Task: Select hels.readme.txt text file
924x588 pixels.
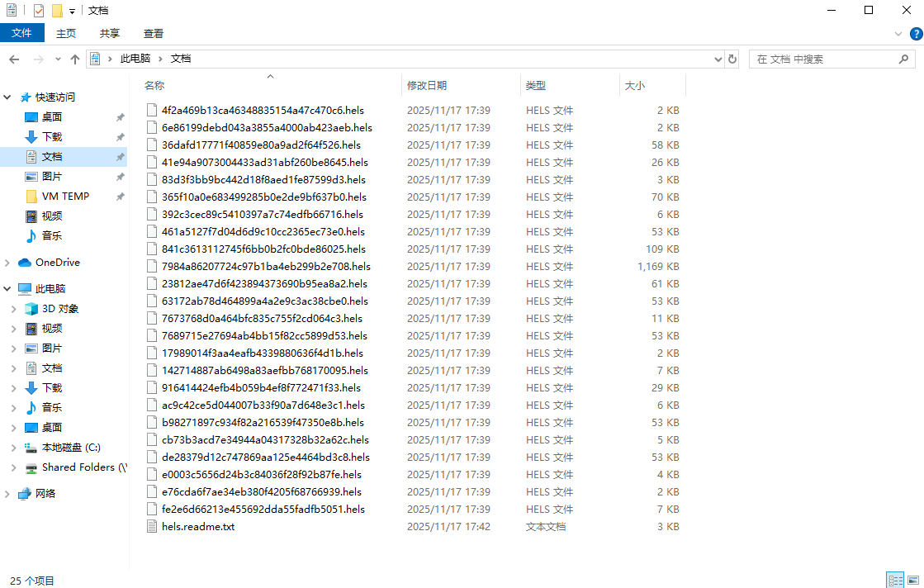Action: click(x=198, y=527)
